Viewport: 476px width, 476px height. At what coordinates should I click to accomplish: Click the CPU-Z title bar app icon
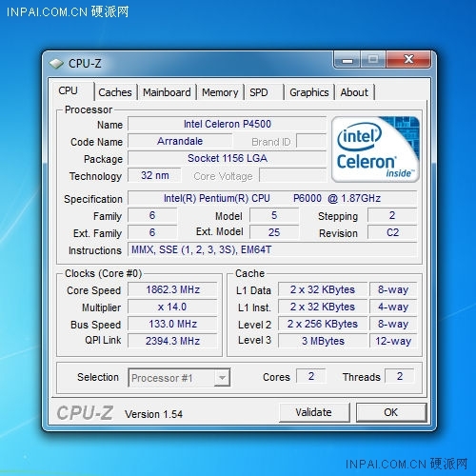pyautogui.click(x=56, y=64)
